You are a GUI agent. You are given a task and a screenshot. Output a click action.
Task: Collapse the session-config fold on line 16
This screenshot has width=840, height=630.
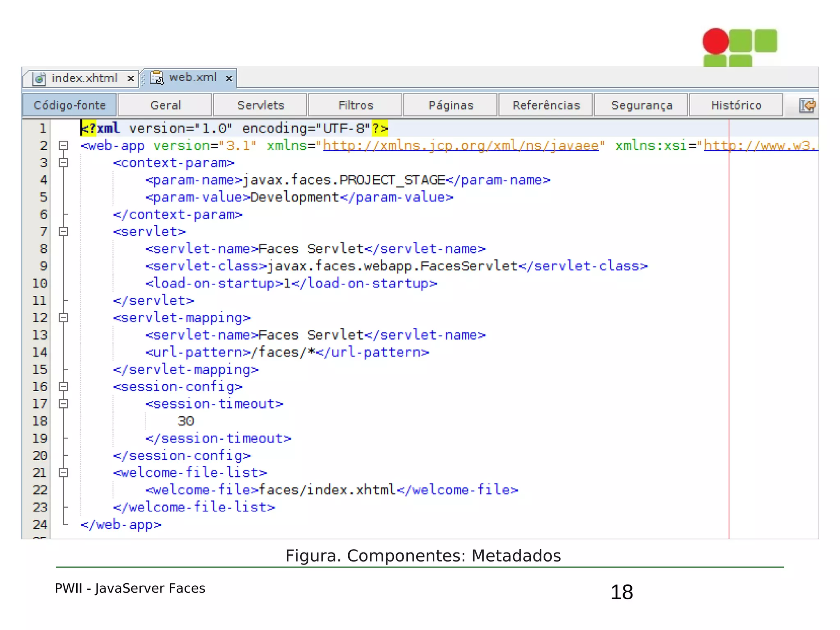point(63,386)
